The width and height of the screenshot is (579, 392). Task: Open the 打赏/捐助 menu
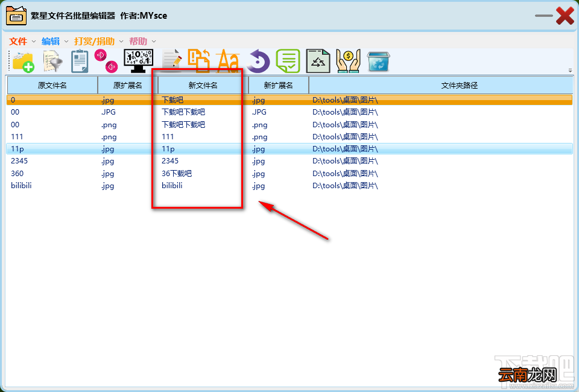pos(94,42)
